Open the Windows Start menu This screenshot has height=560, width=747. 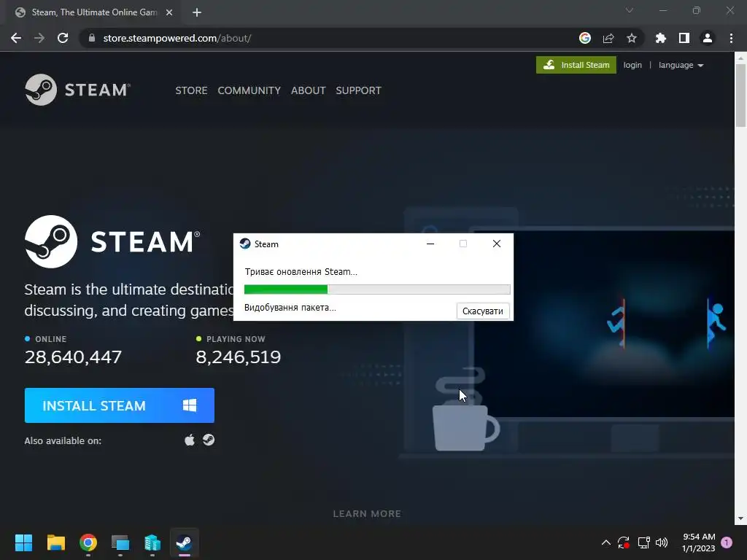click(x=23, y=542)
